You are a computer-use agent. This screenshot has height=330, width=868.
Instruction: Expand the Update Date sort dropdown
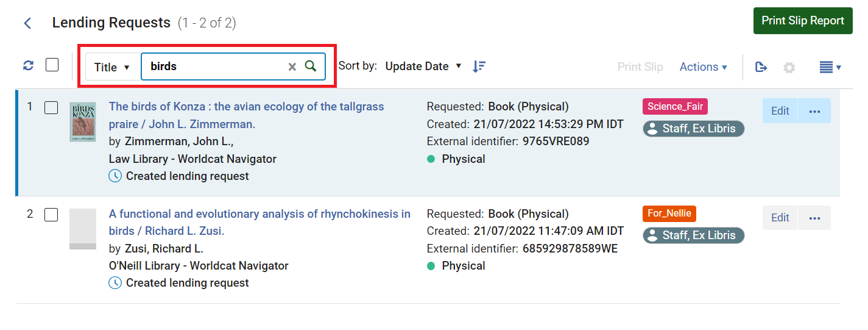coord(424,66)
